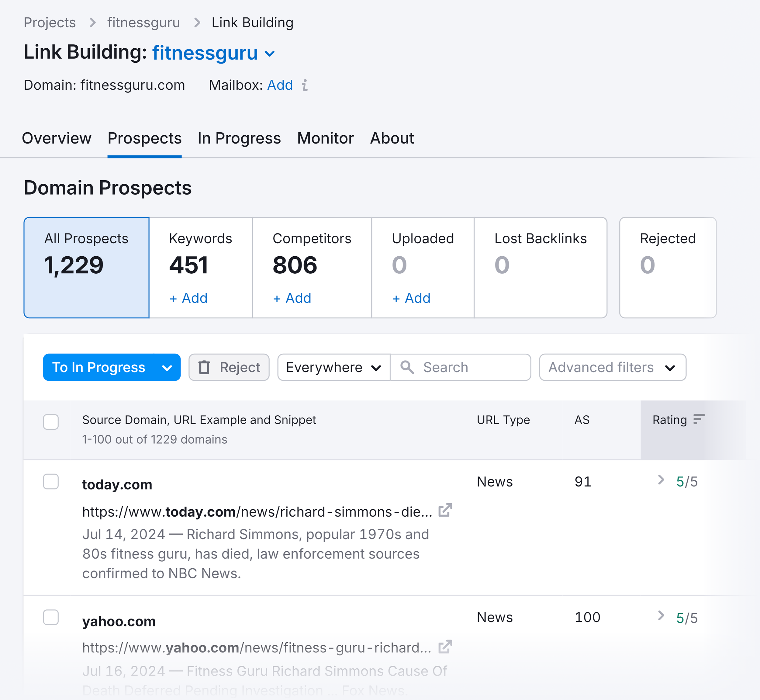Go to Projects breadcrumb link
The image size is (760, 700).
50,23
